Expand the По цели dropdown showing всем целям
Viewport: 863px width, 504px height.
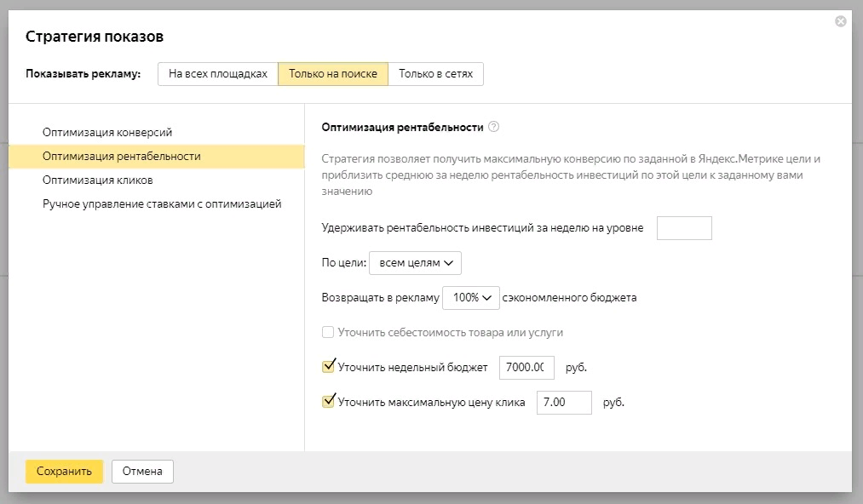tap(415, 263)
